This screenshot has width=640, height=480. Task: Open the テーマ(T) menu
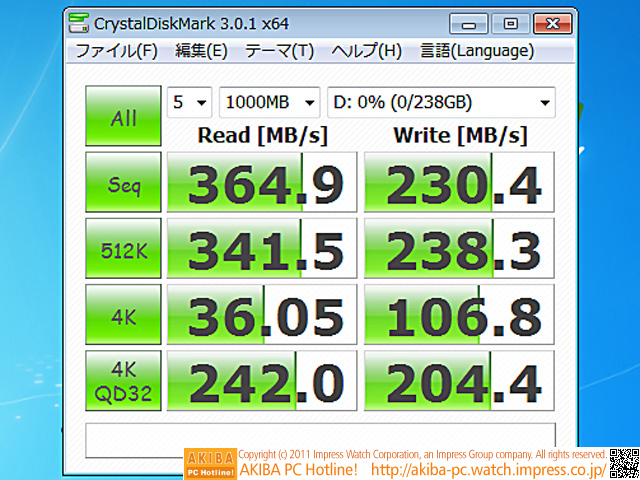coord(279,51)
